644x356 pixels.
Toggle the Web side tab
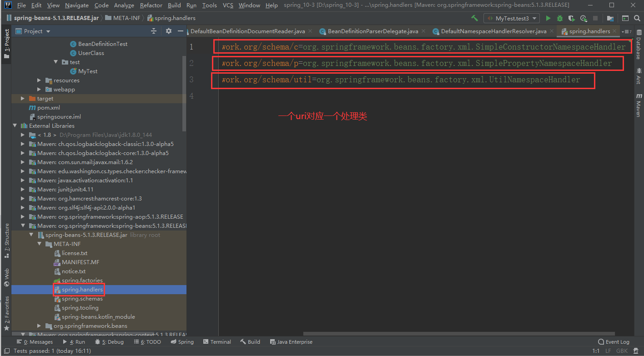6,278
